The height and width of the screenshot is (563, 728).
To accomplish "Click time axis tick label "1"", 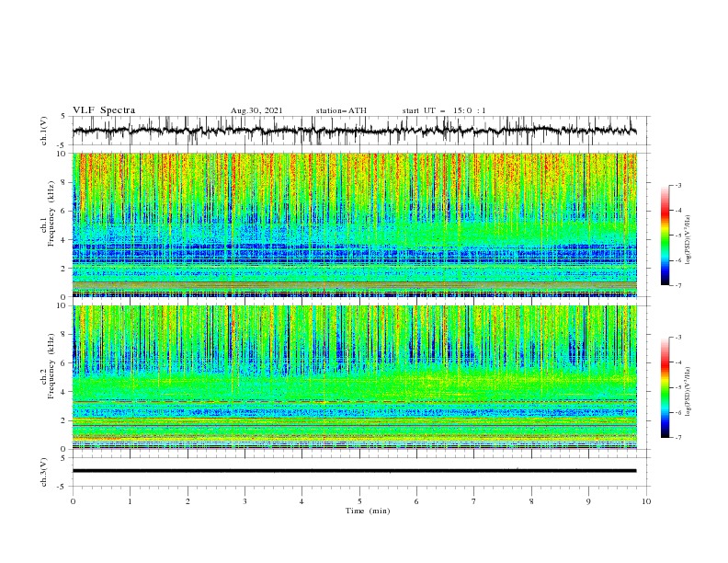I will (130, 501).
